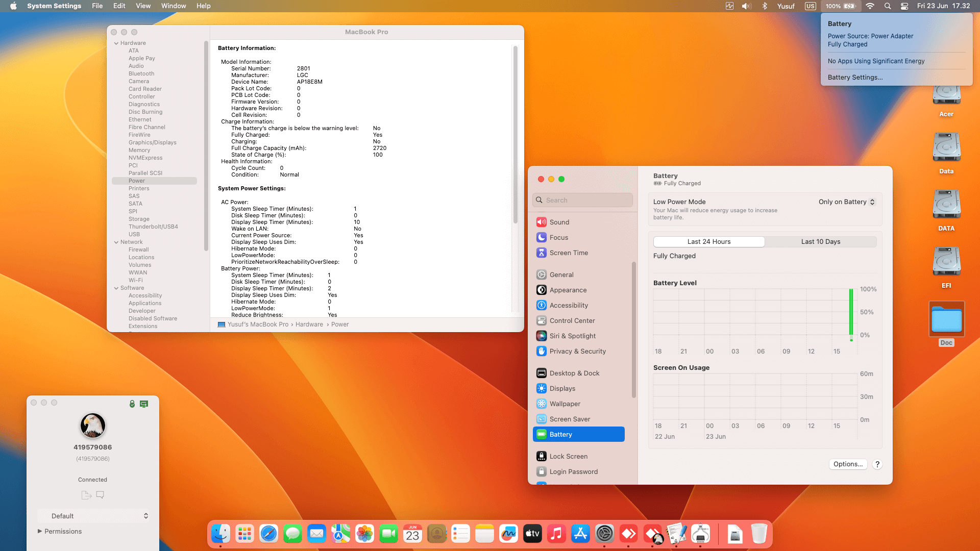Open Control Center from the menu bar
The width and height of the screenshot is (980, 551).
pos(904,6)
